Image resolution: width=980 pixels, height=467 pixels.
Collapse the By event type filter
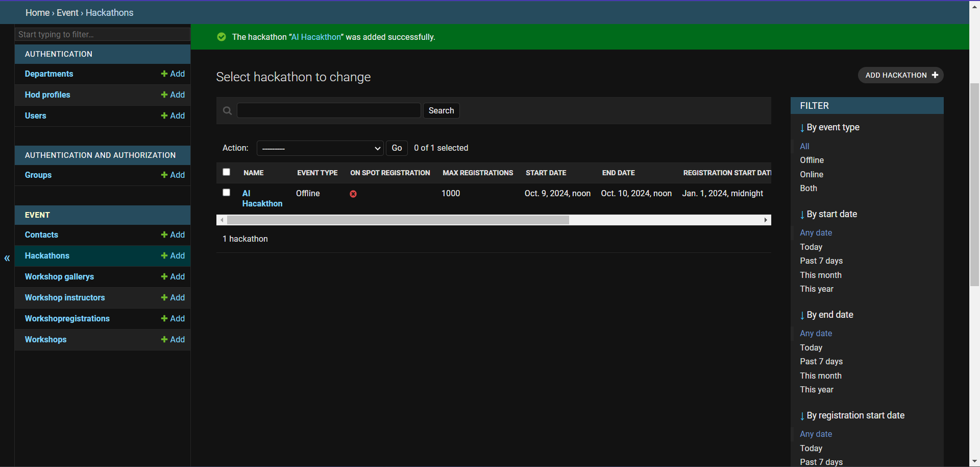coord(830,128)
